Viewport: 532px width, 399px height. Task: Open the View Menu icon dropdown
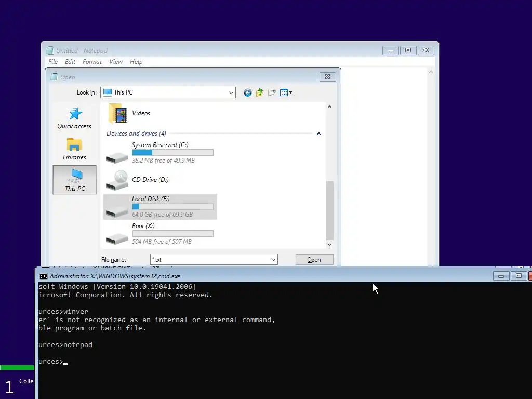point(286,92)
